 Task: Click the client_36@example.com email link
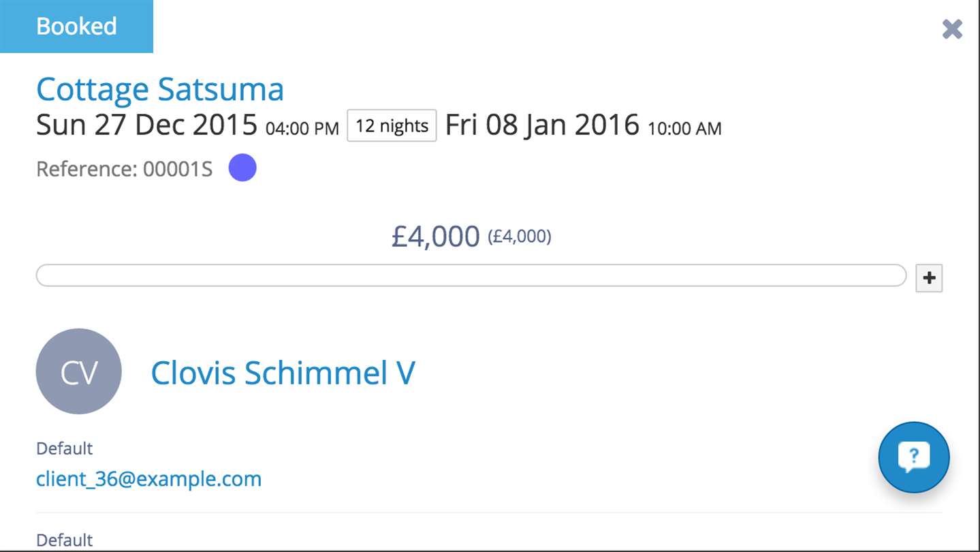[x=148, y=479]
